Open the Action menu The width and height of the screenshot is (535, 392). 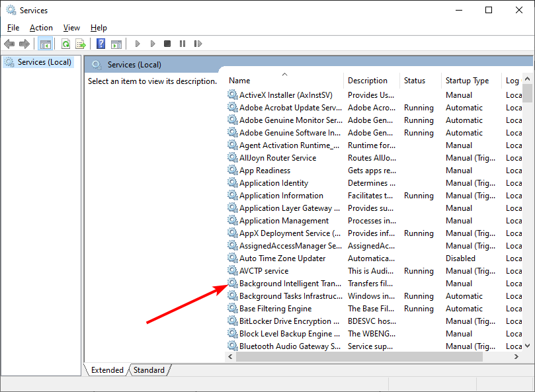[x=41, y=28]
